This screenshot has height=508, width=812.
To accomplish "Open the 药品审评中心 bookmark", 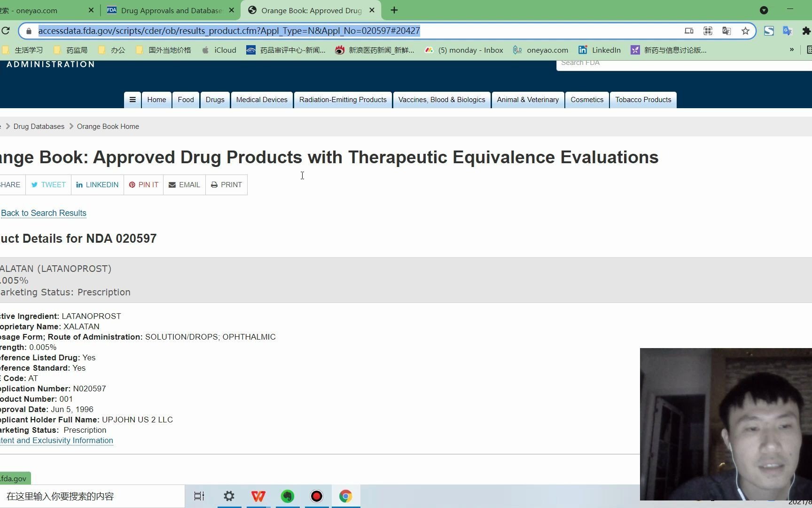I will pos(286,50).
